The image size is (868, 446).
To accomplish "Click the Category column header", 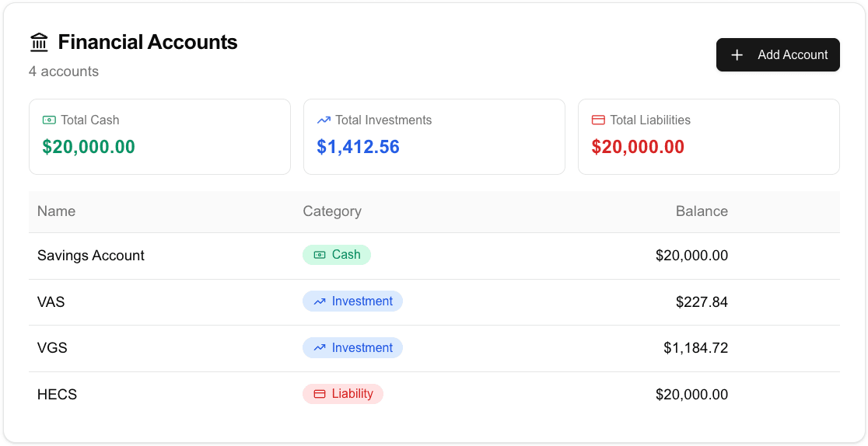I will (332, 211).
